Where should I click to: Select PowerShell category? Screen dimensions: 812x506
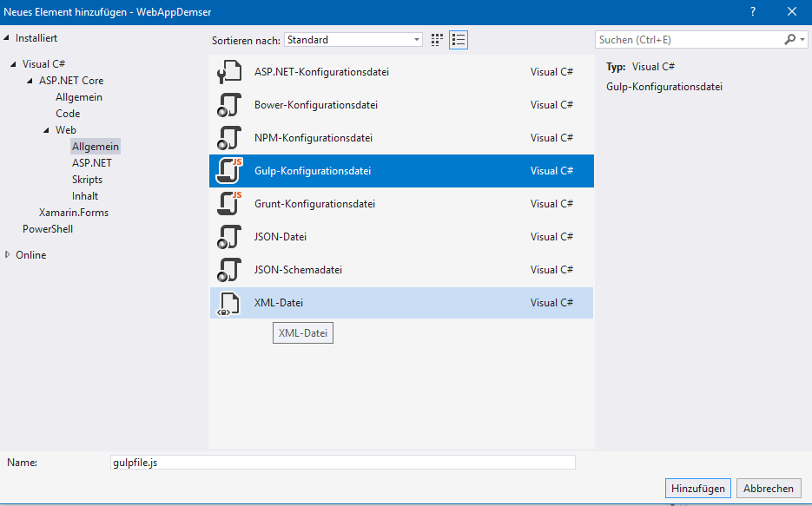coord(48,229)
